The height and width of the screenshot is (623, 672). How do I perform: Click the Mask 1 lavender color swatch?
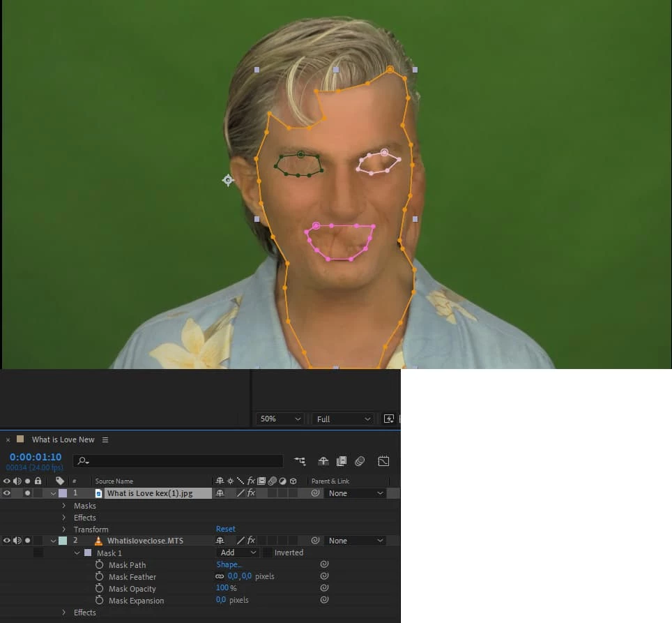point(88,553)
